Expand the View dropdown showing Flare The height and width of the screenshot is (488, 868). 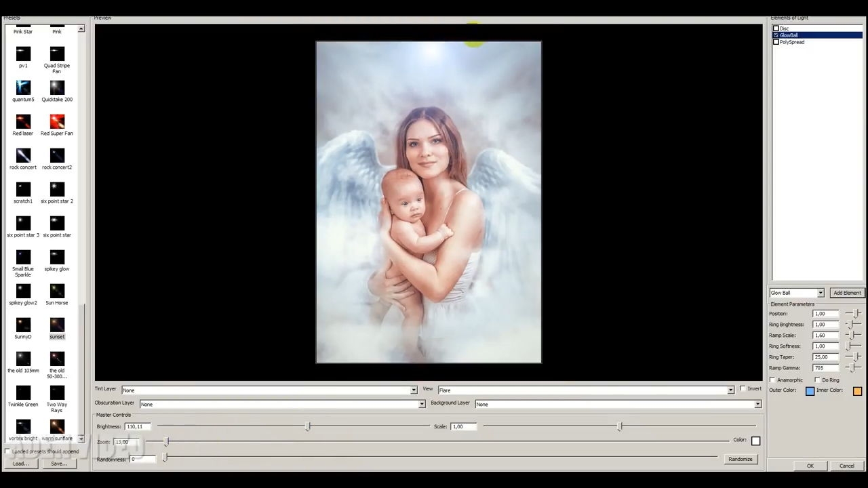click(x=586, y=390)
